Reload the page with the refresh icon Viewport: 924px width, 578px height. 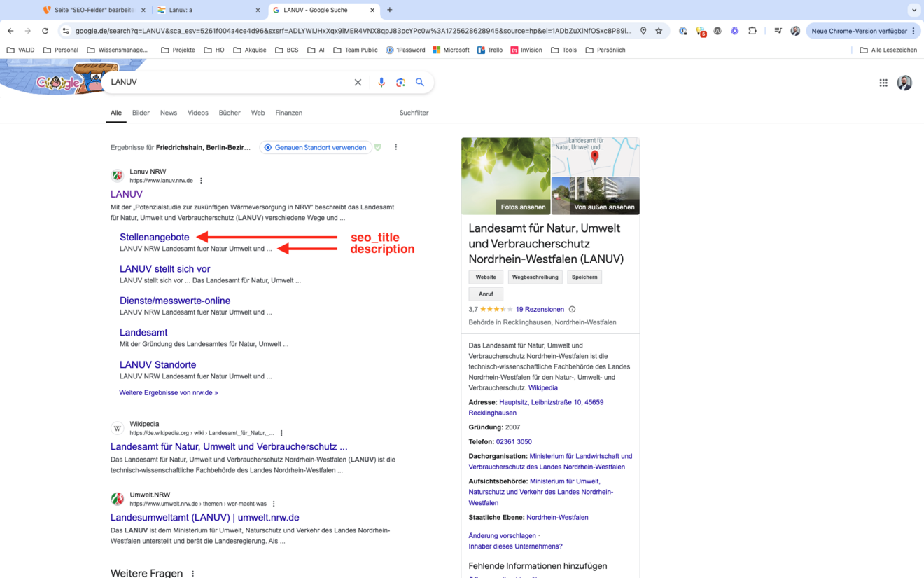click(x=45, y=31)
